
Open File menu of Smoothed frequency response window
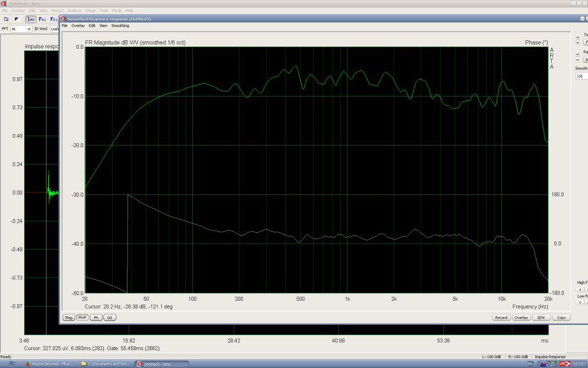pyautogui.click(x=64, y=25)
